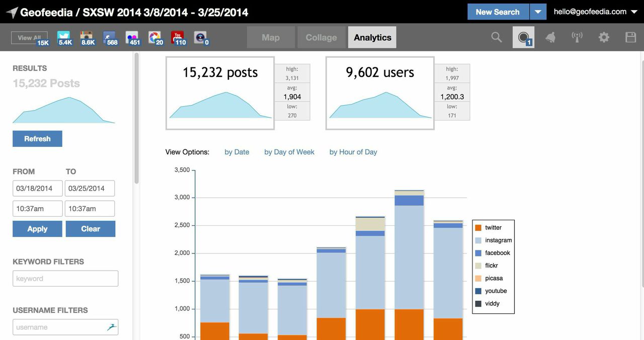Open the recording circle icon with badge 1
The image size is (644, 340).
[x=523, y=37]
